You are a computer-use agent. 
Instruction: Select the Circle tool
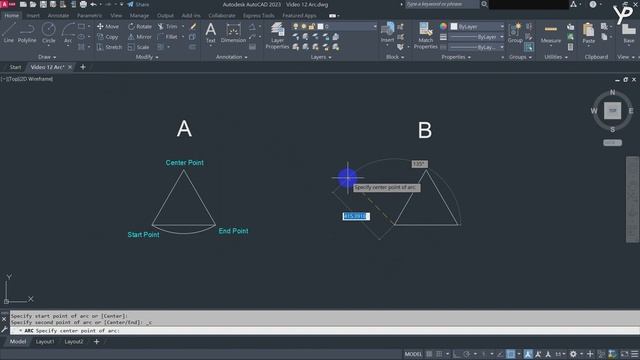(x=49, y=33)
